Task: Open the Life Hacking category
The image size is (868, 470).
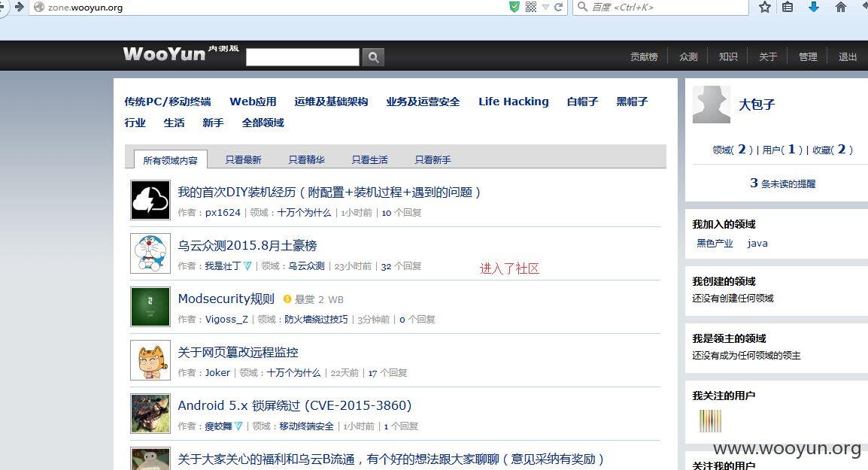Action: 514,102
